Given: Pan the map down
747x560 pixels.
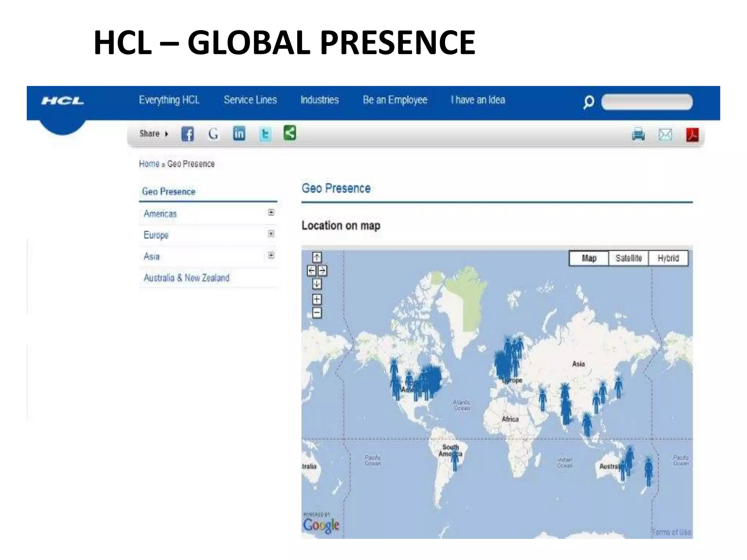Looking at the screenshot, I should tap(317, 284).
